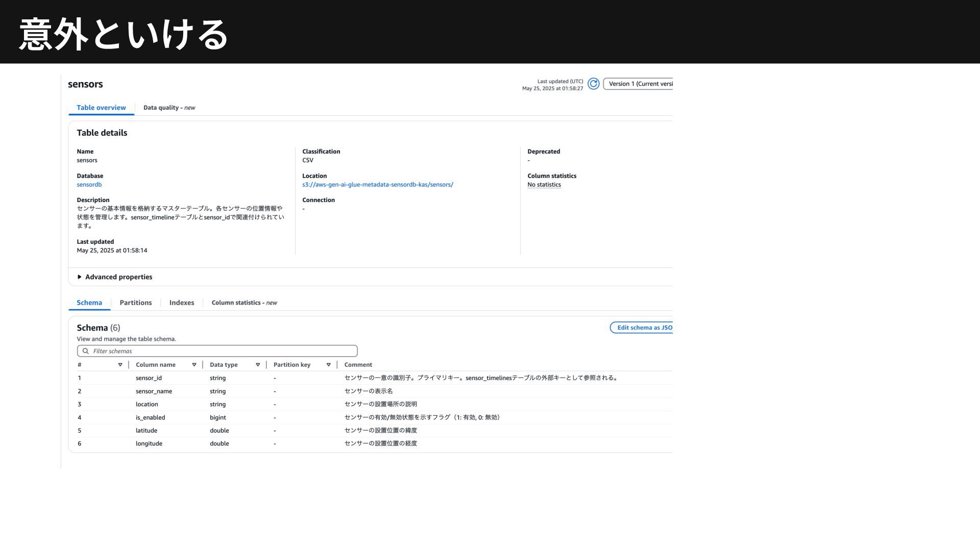Switch to Data quality tab
Screen dimensions: 980x551
(169, 108)
